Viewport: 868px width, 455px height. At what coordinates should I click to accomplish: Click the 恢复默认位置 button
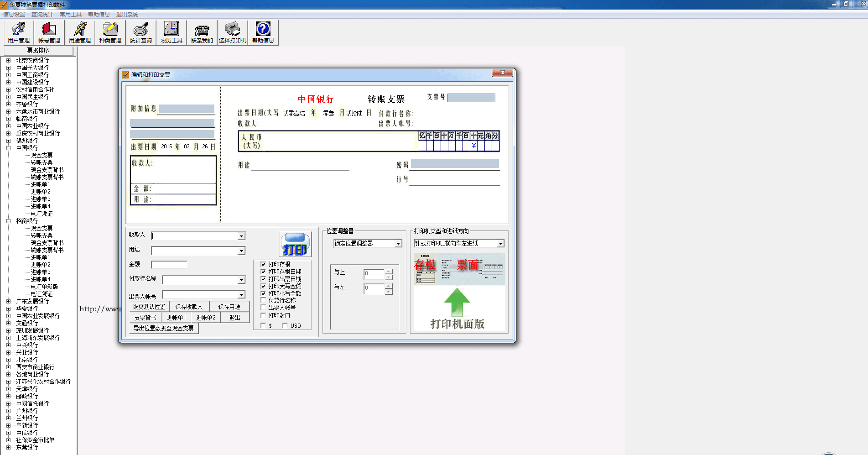149,307
